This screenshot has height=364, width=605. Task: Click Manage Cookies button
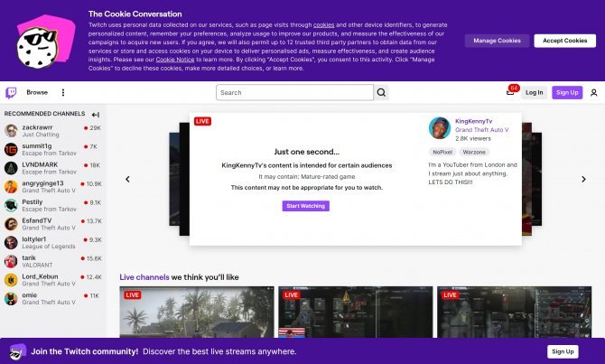click(497, 41)
